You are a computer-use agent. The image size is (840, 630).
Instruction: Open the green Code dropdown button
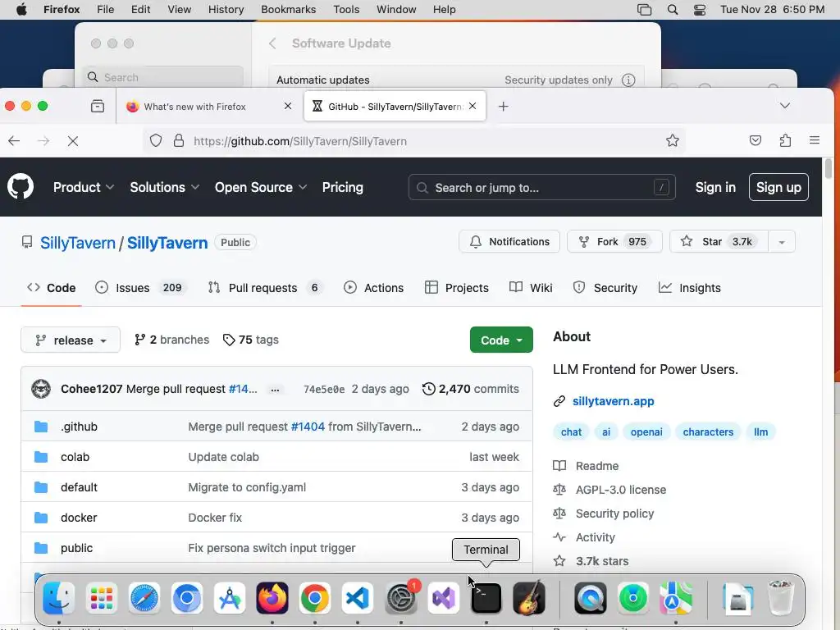(501, 340)
